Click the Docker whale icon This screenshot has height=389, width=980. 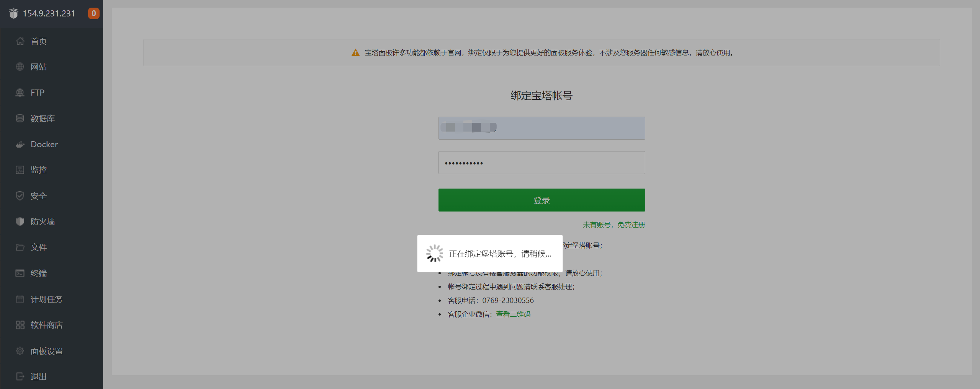(x=20, y=145)
